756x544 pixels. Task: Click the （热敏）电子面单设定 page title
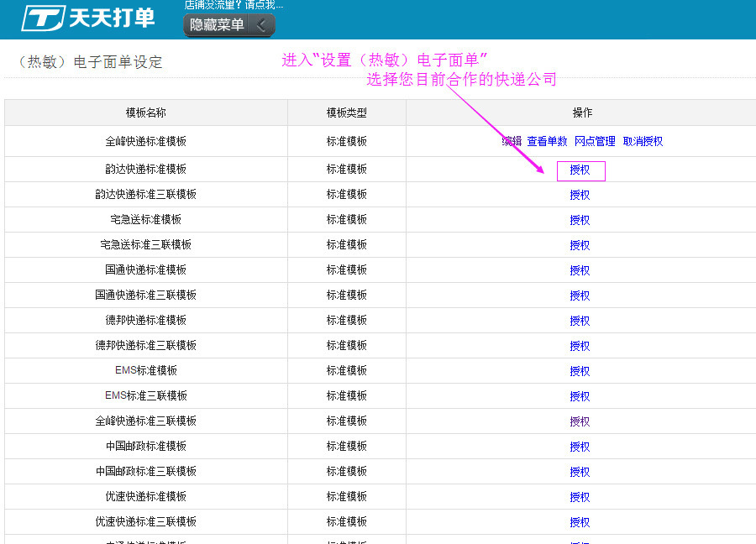point(90,61)
